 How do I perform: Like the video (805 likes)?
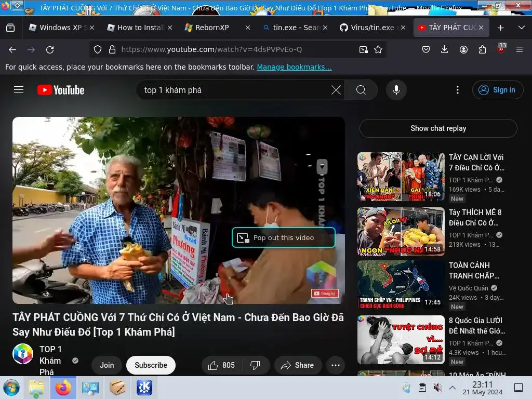(x=222, y=365)
